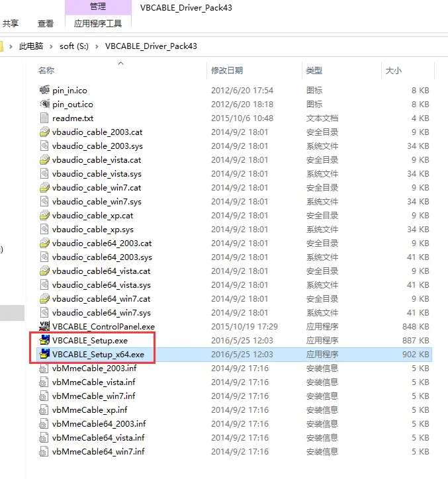This screenshot has height=479, width=448.
Task: Select the file name vbMmeCable64_win7.inf
Action: pos(98,451)
